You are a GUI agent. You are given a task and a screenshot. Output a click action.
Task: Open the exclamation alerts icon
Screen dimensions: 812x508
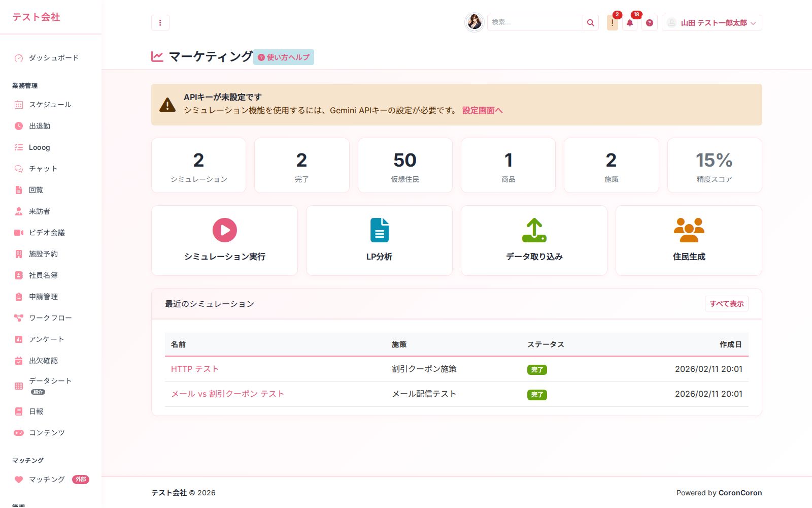tap(613, 23)
